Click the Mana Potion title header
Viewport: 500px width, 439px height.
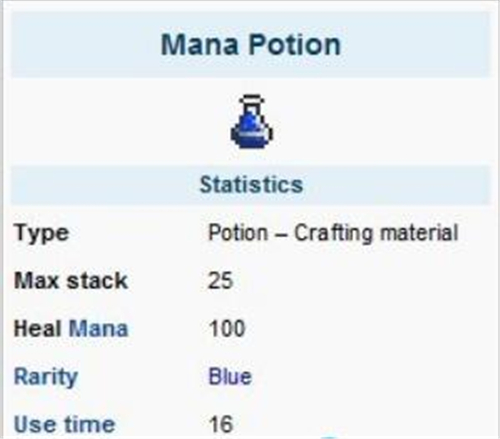(x=251, y=44)
